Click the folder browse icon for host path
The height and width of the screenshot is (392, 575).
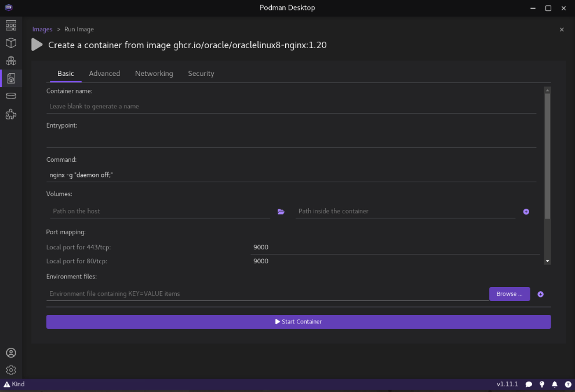[x=281, y=212]
